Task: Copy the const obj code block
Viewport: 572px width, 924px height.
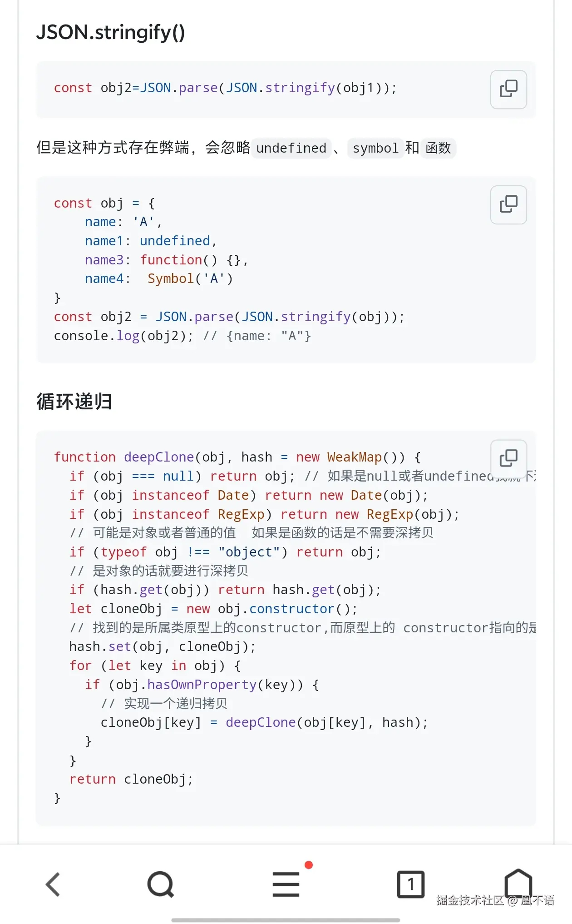Action: pos(508,204)
